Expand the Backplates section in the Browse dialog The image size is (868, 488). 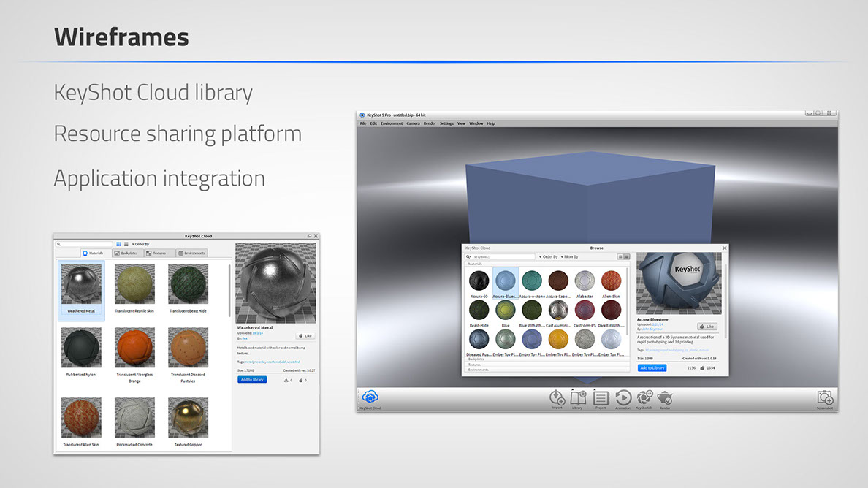pyautogui.click(x=476, y=359)
